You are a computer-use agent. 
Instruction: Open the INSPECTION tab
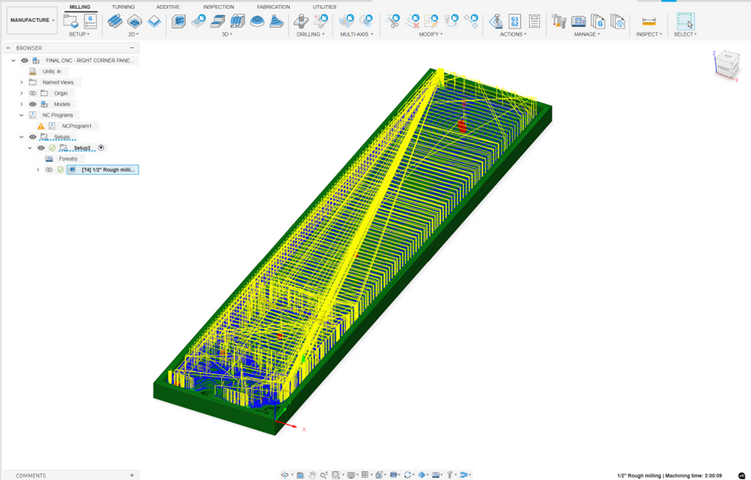point(218,6)
